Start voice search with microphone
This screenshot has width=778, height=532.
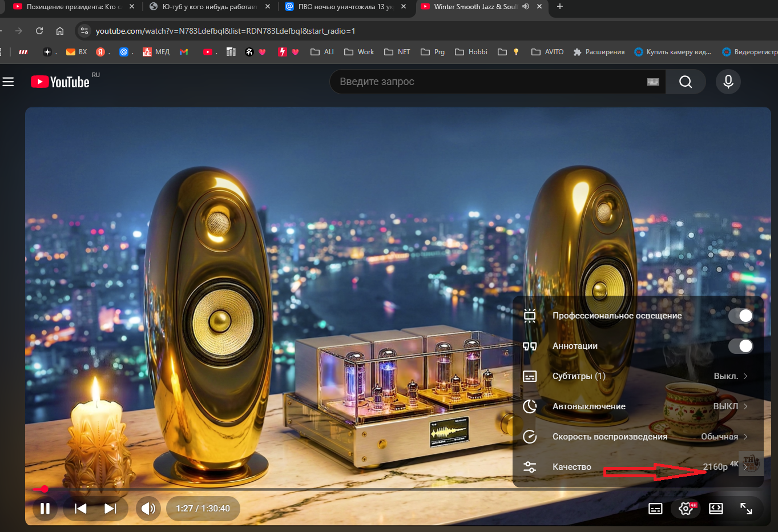coord(728,82)
